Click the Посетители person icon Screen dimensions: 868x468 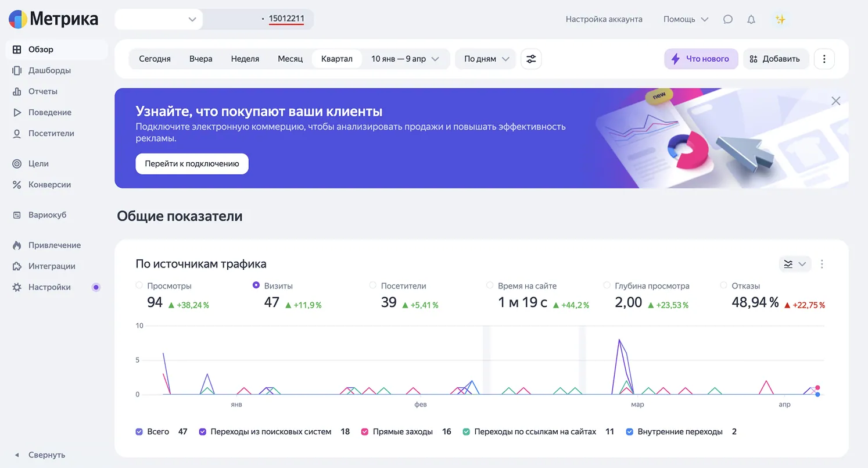(x=17, y=133)
